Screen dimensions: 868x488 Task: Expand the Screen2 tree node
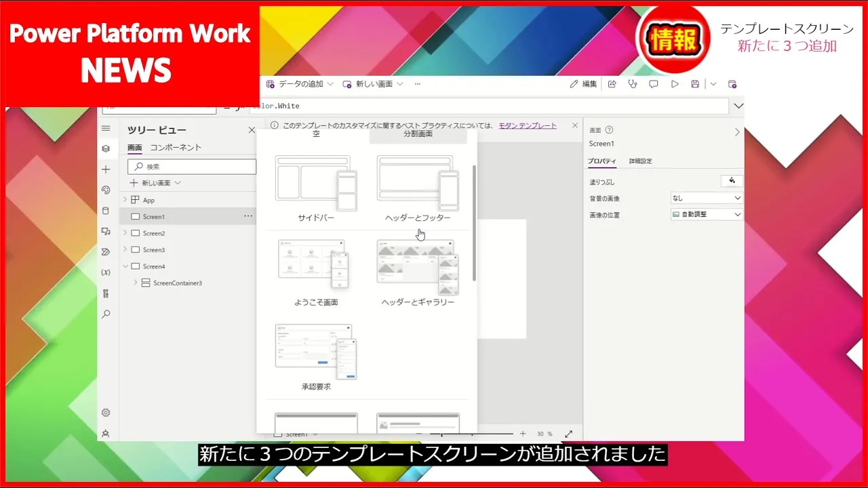pos(125,232)
